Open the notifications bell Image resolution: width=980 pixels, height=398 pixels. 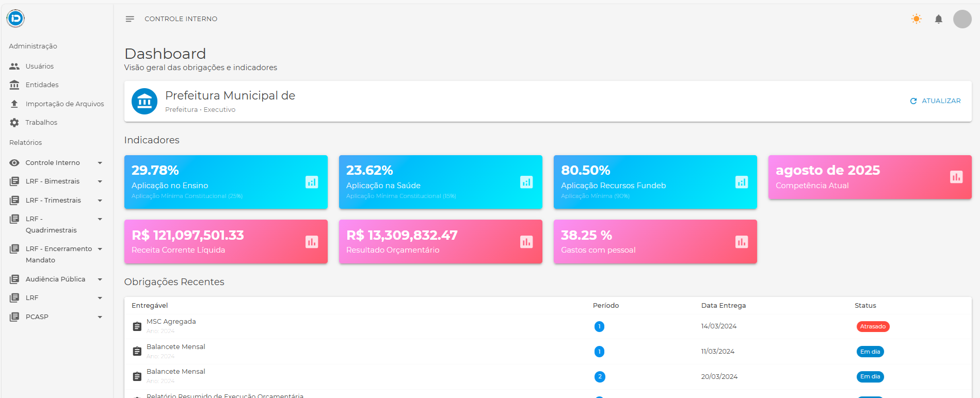[938, 19]
